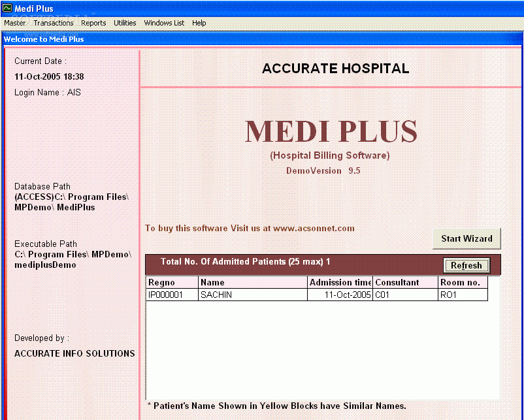This screenshot has height=420, width=524.
Task: Open the Transactions menu
Action: tap(54, 23)
